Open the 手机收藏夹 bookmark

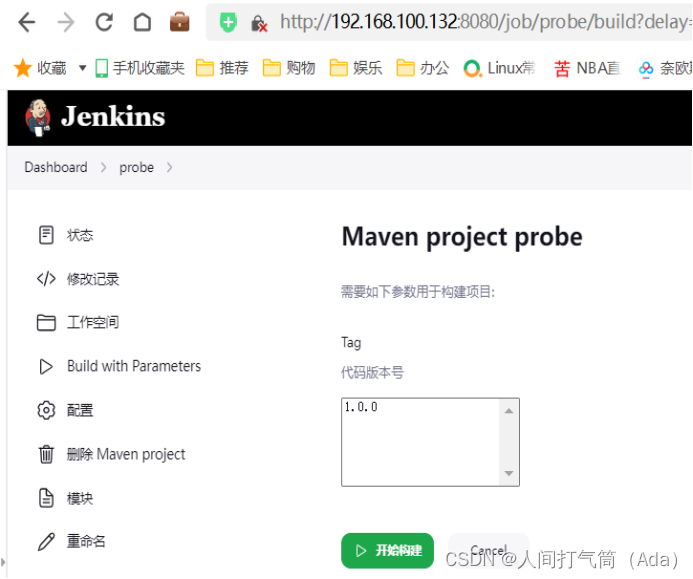point(140,68)
